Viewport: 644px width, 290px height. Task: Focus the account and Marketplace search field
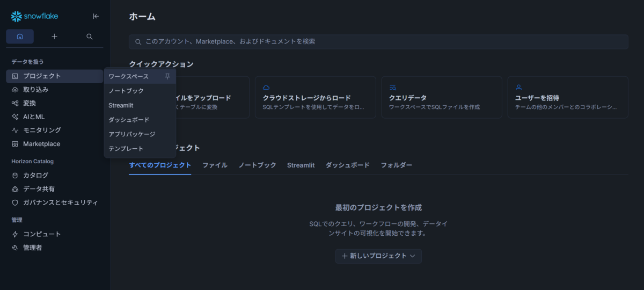click(x=378, y=42)
